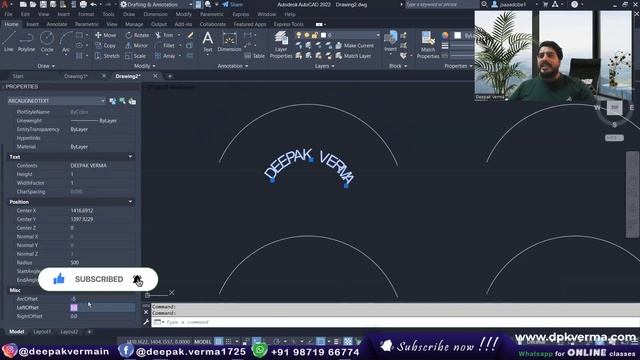Click the object color wheel in Properties panel
The width and height of the screenshot is (640, 360).
(x=445, y=36)
